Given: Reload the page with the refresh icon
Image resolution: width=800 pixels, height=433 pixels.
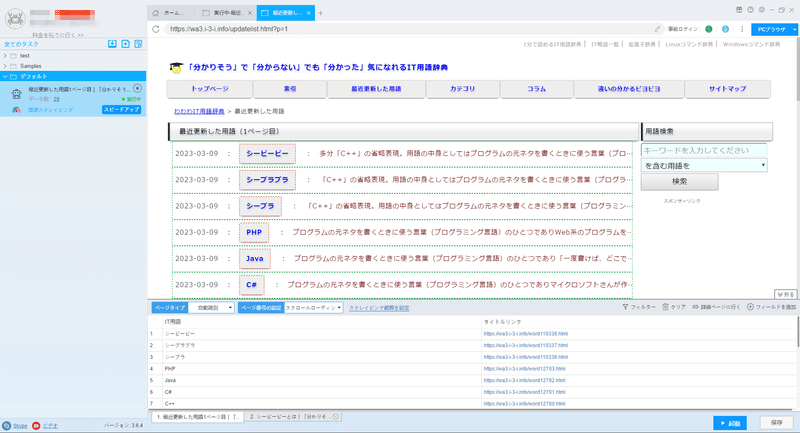Looking at the screenshot, I should pos(156,29).
